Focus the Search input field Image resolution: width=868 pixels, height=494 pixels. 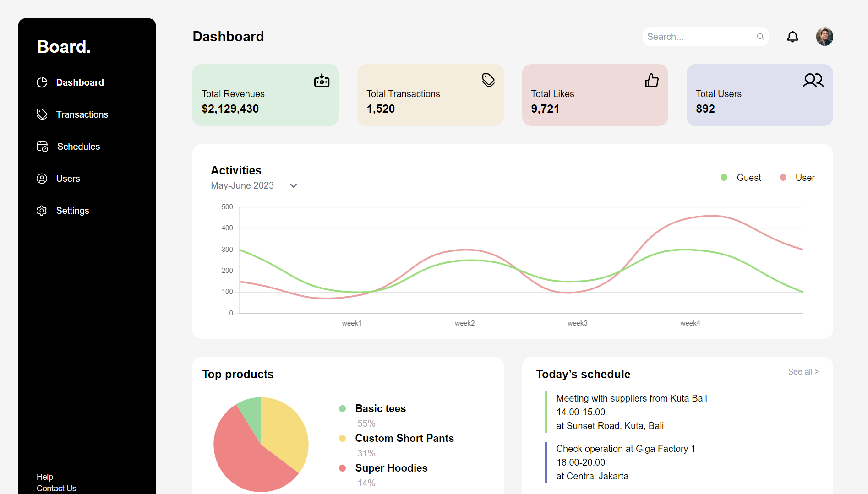click(699, 37)
